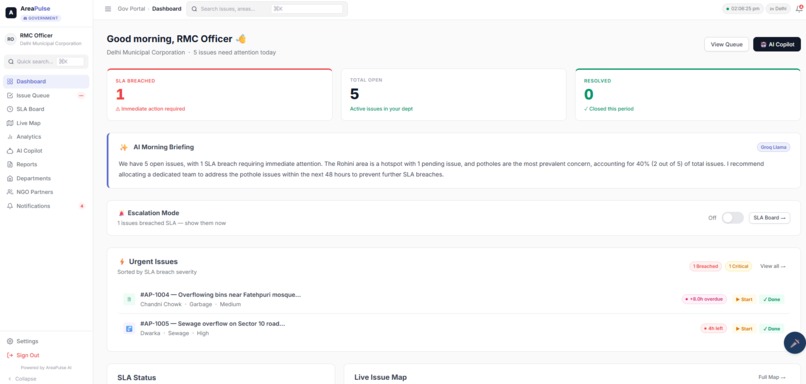Click the AreaPulse logo icon

coord(11,13)
